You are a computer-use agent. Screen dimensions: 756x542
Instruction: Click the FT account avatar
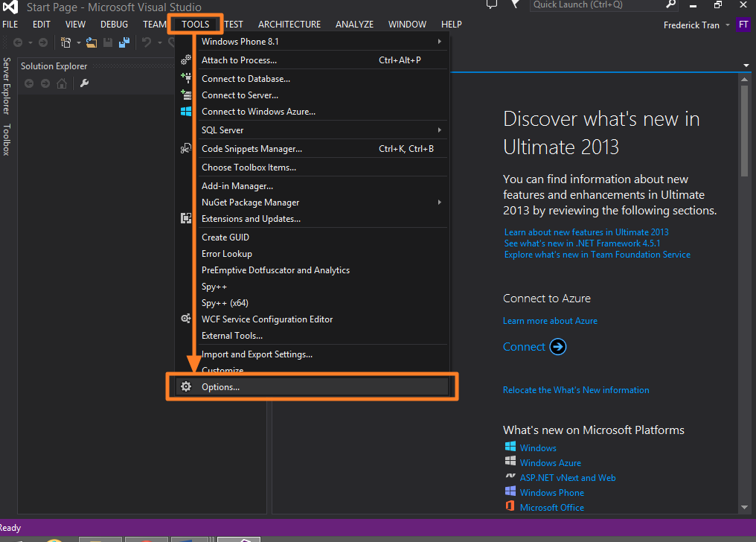(743, 25)
